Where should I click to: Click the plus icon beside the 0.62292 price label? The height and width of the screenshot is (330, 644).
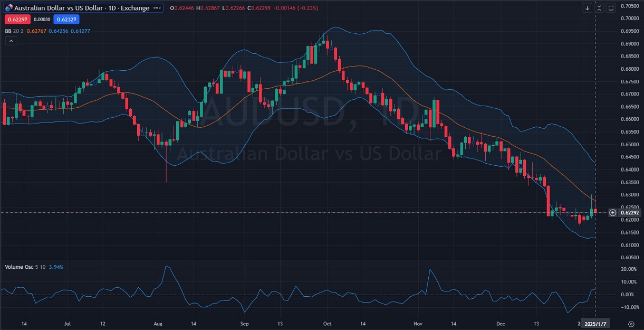612,213
